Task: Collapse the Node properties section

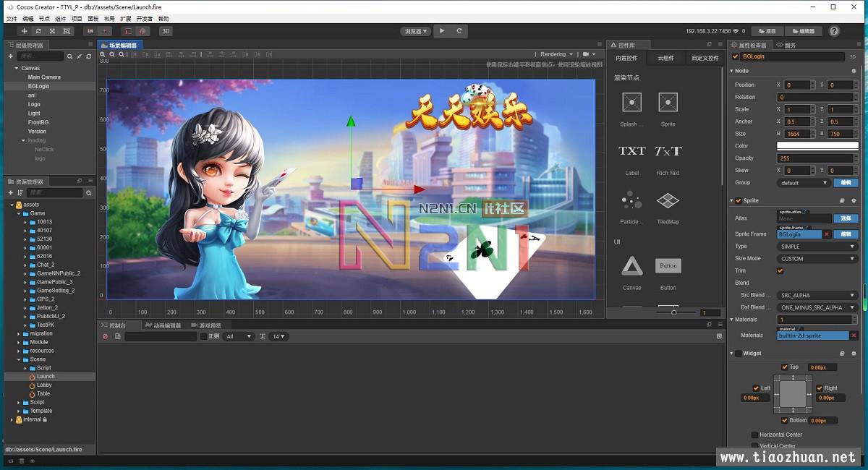Action: click(731, 71)
